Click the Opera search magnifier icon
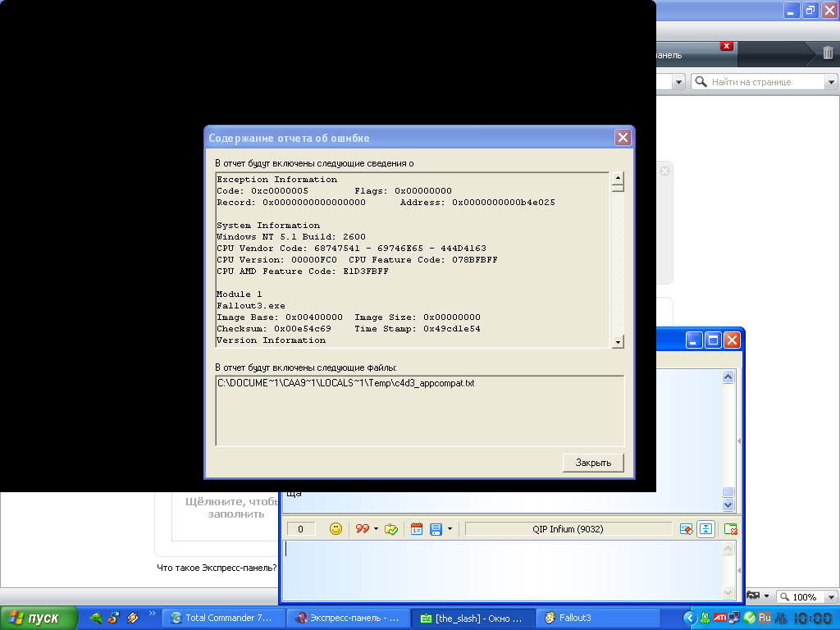The width and height of the screenshot is (840, 630). click(x=701, y=81)
